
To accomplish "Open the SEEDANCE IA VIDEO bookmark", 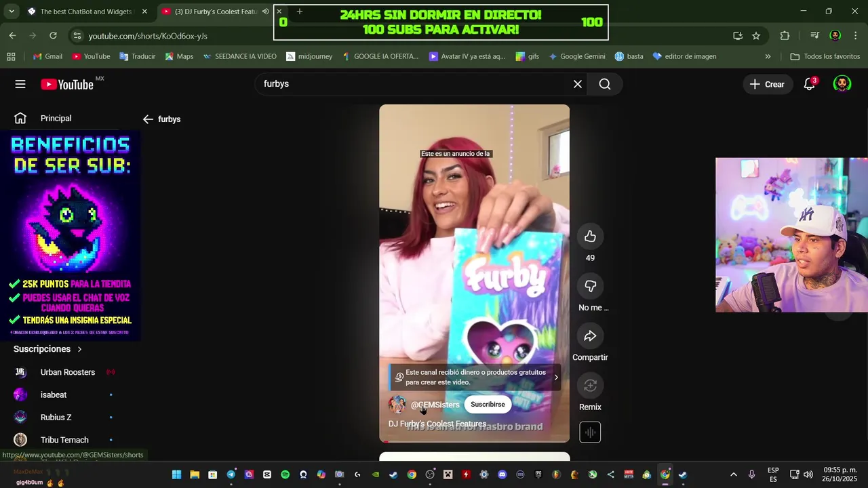I will click(x=239, y=57).
